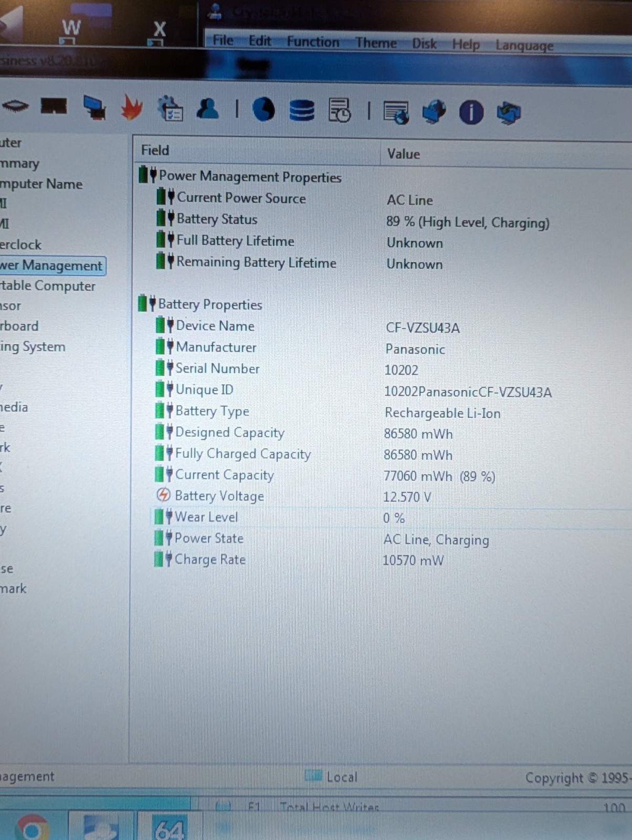
Task: Click the CPU chip icon in AIDA64 toolbar
Action: coord(15,106)
